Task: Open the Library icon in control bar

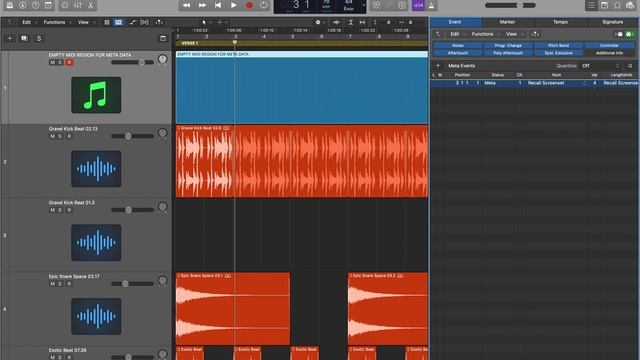Action: [x=10, y=5]
